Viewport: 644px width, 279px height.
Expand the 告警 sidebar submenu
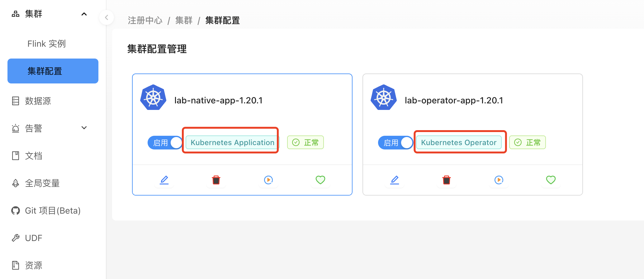pyautogui.click(x=84, y=128)
